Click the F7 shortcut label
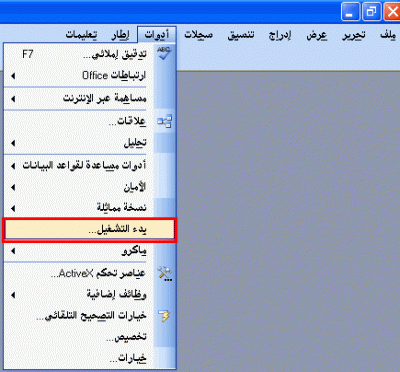This screenshot has width=400, height=372. pos(28,54)
